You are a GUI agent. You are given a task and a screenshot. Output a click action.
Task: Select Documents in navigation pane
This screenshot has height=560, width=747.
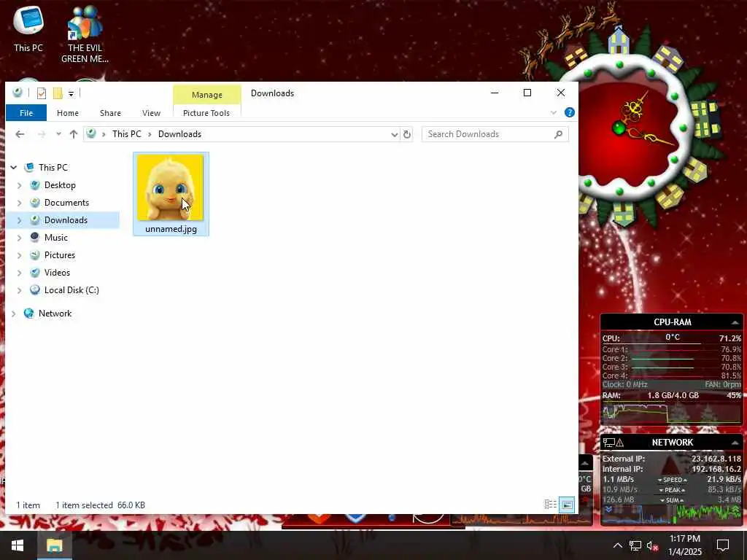[x=66, y=203]
